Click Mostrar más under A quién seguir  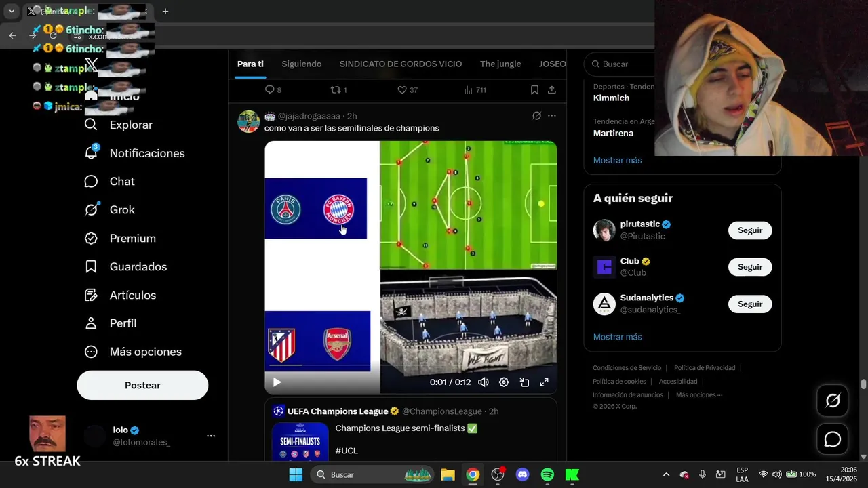click(x=617, y=337)
